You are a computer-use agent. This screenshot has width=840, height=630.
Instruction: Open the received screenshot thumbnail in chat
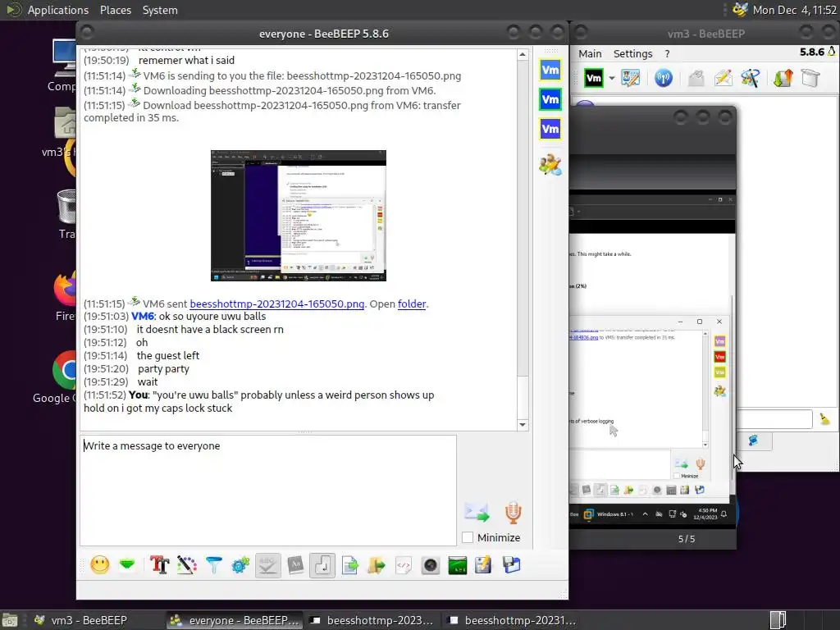coord(299,216)
